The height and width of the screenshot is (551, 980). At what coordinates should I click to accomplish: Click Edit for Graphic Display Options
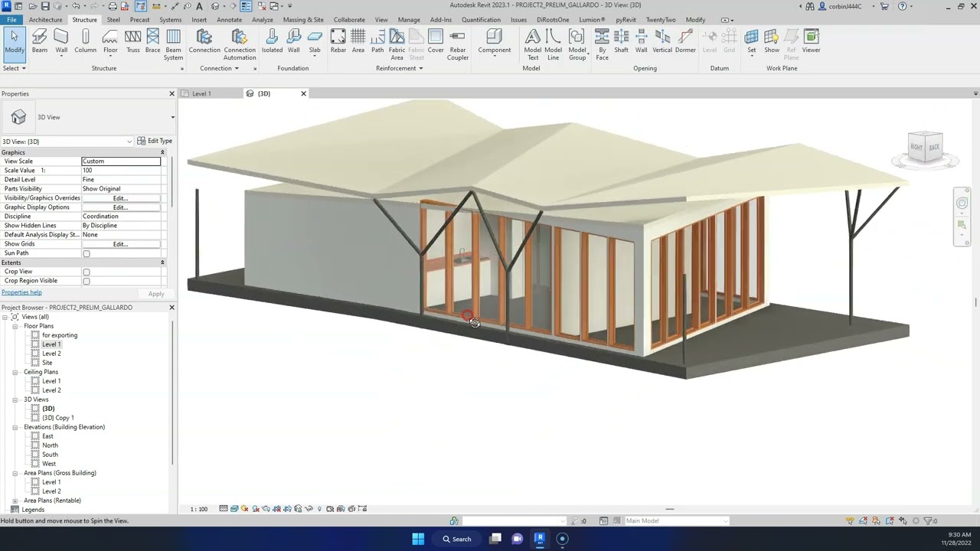point(120,207)
